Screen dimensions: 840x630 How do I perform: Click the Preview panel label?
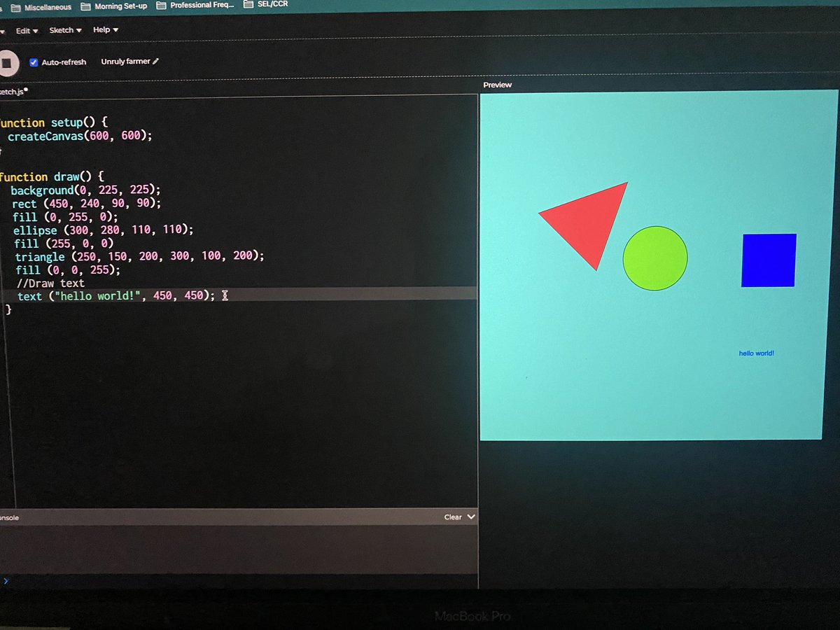pyautogui.click(x=498, y=85)
